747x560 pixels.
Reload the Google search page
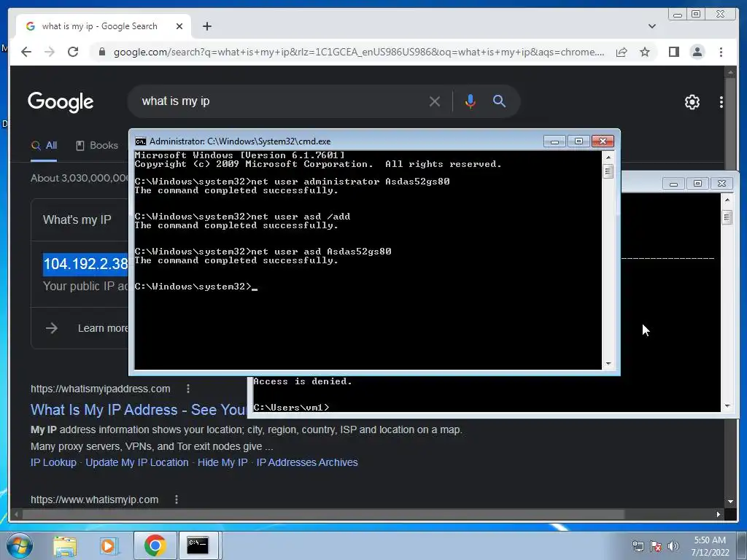click(73, 52)
